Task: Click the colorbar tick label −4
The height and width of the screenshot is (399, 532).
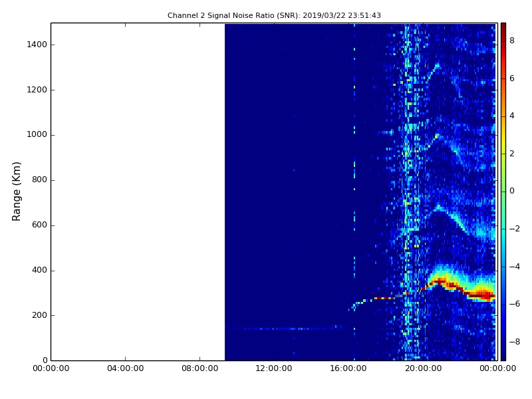Action: click(515, 267)
